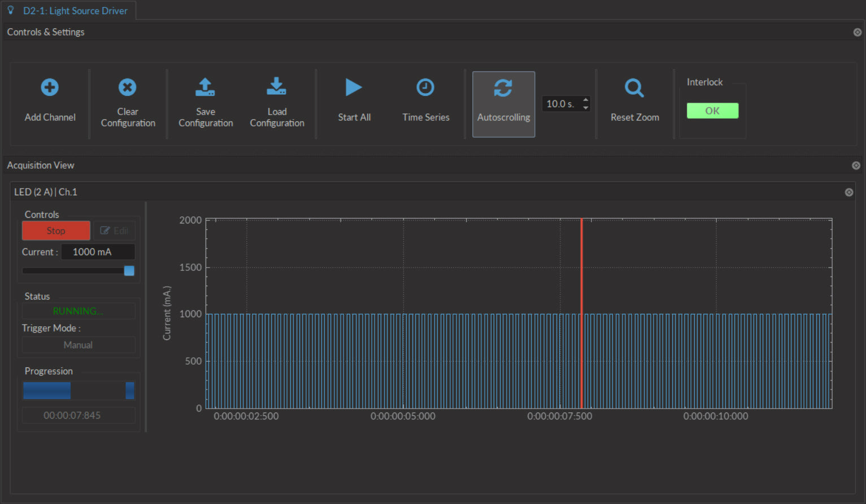Collapse the Controls & Settings panel
This screenshot has width=866, height=504.
857,32
